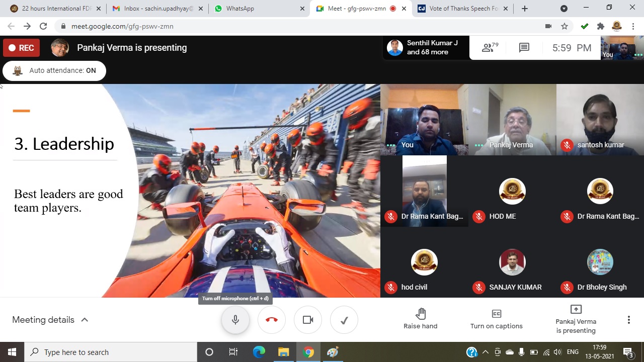Viewport: 644px width, 362px height.
Task: Open the Chrome extensions puzzle icon
Action: click(600, 26)
